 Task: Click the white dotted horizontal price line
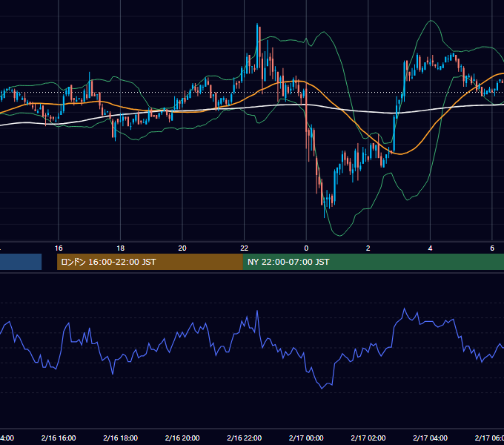click(x=252, y=93)
